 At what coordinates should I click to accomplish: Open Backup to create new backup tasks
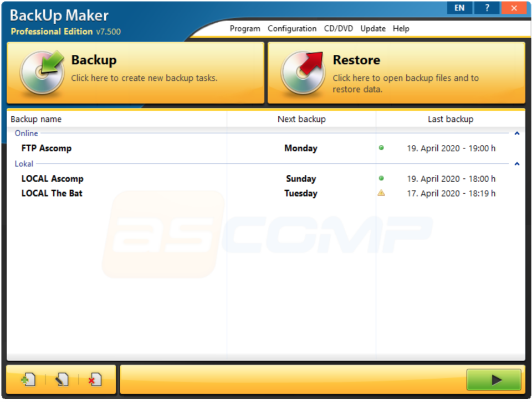(x=135, y=73)
